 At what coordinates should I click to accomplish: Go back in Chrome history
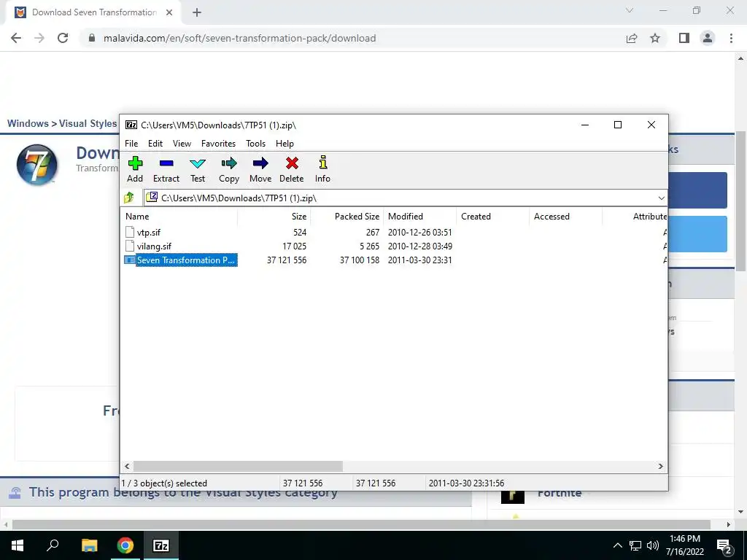16,38
